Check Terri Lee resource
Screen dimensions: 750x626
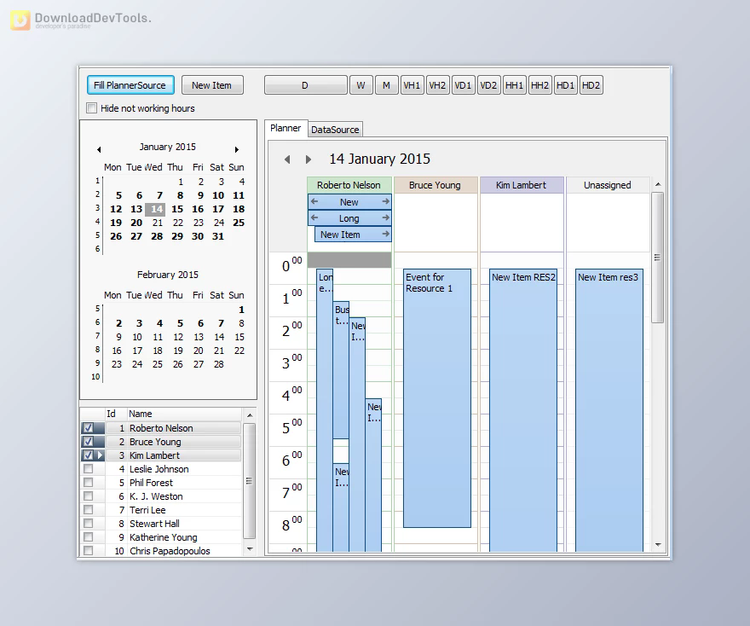coord(88,510)
